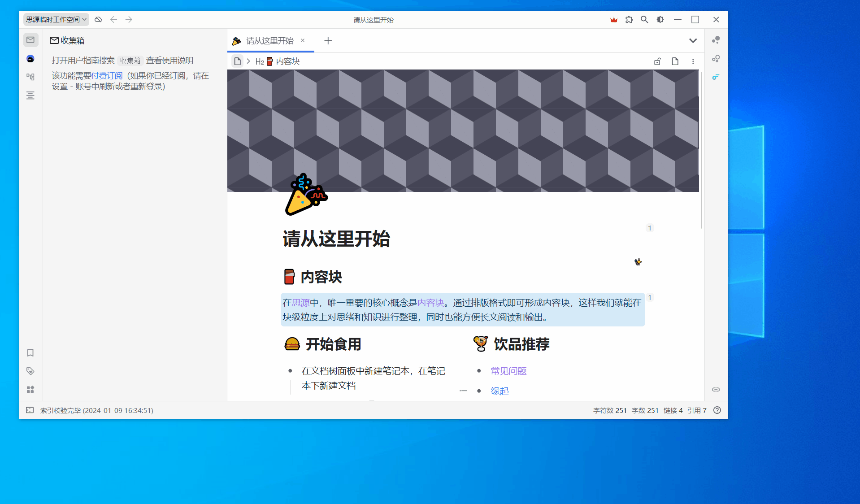Open the inbox mail icon in left dock
This screenshot has width=860, height=504.
pos(30,39)
